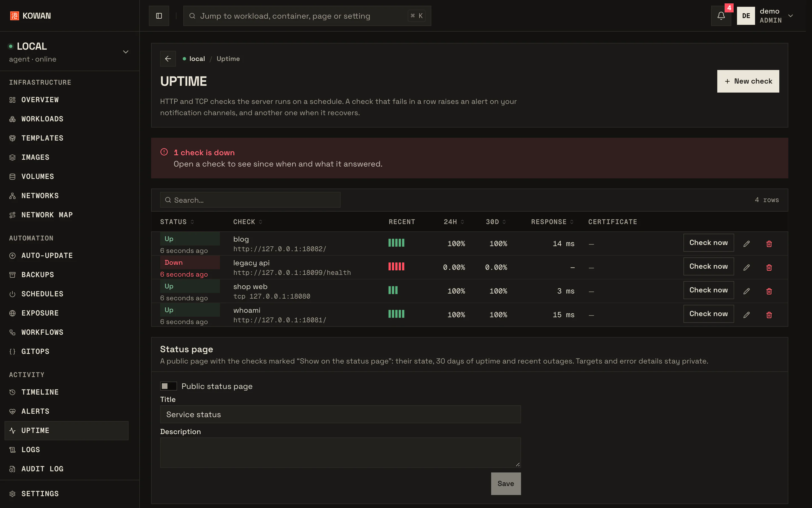The height and width of the screenshot is (508, 812).
Task: Sort table by Response column
Action: pos(552,222)
